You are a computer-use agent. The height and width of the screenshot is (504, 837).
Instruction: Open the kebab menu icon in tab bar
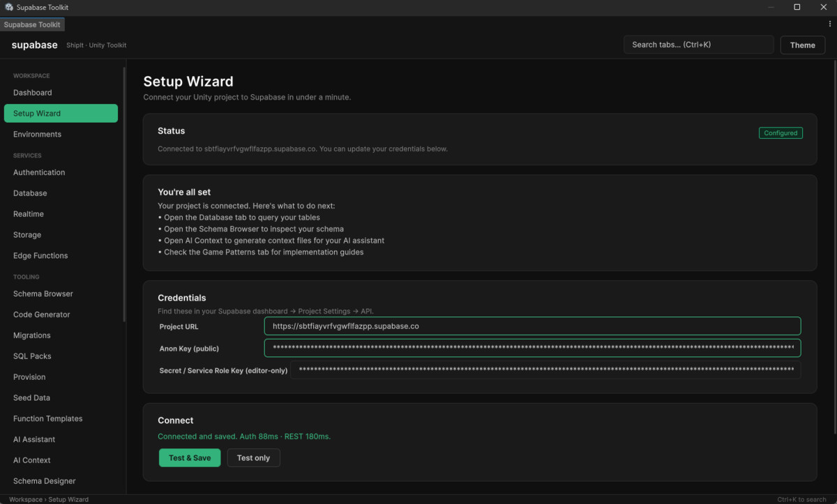point(829,24)
